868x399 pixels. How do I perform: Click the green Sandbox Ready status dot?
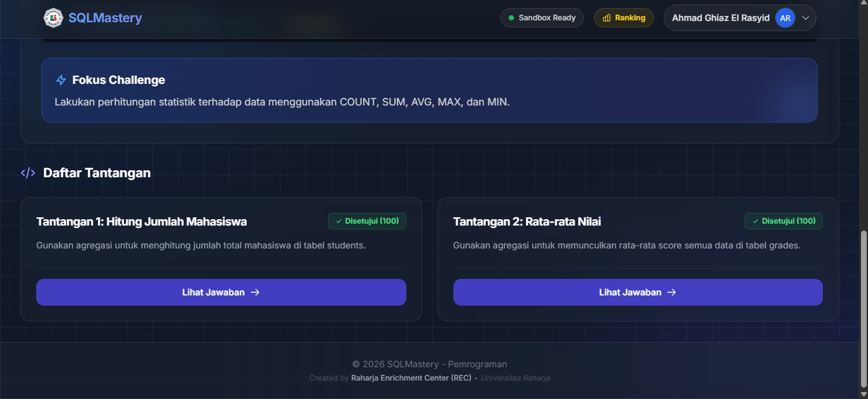coord(511,18)
